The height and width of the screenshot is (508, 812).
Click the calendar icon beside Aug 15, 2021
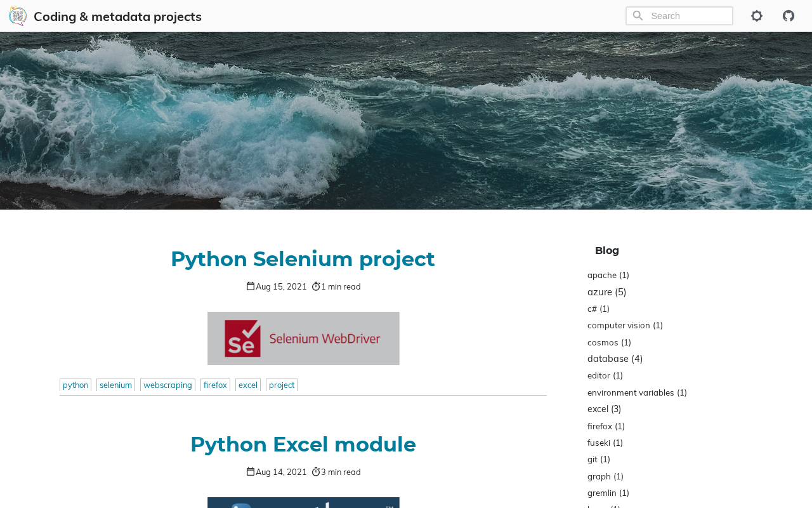coord(251,286)
